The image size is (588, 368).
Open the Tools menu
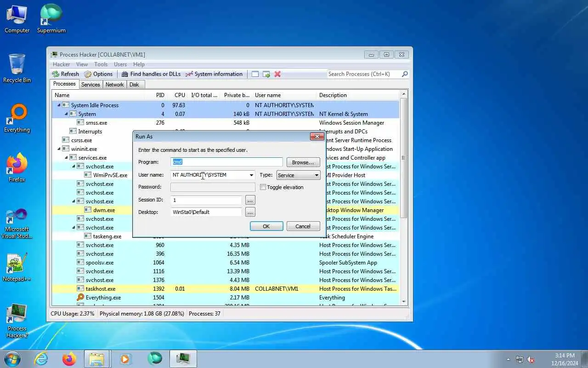click(101, 64)
